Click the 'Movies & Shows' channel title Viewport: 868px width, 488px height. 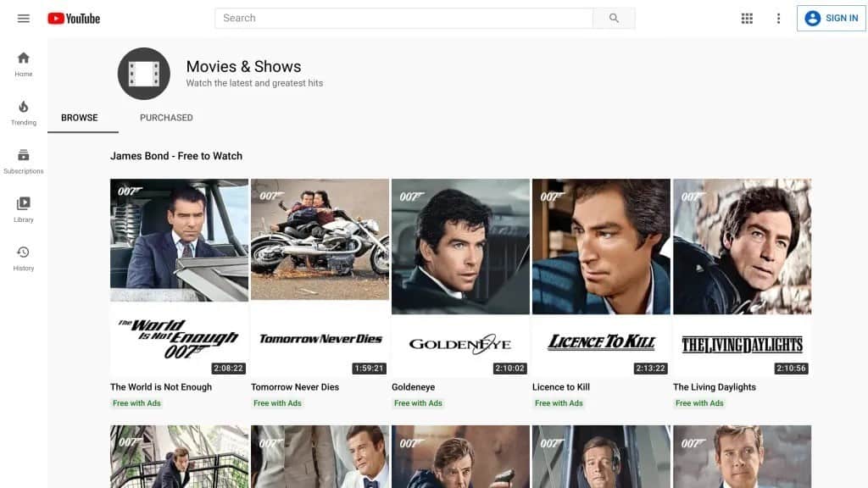tap(243, 66)
